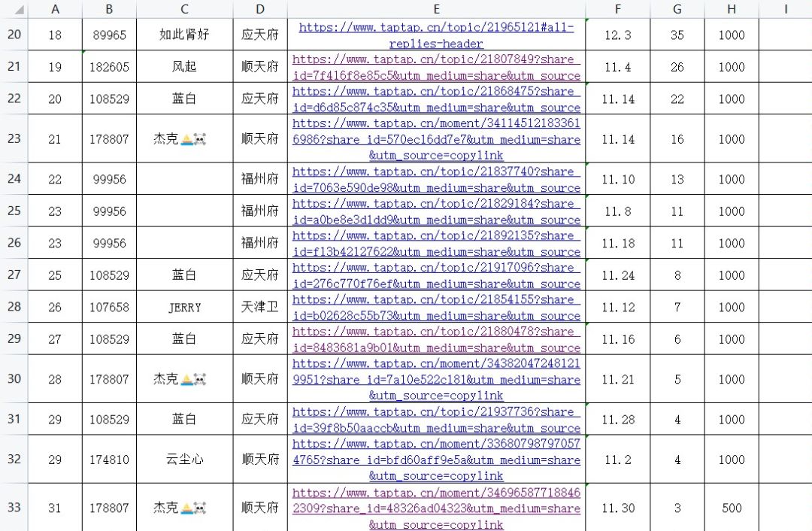This screenshot has width=812, height=531.
Task: Select the 杰克 name cell in row 33
Action: 184,508
